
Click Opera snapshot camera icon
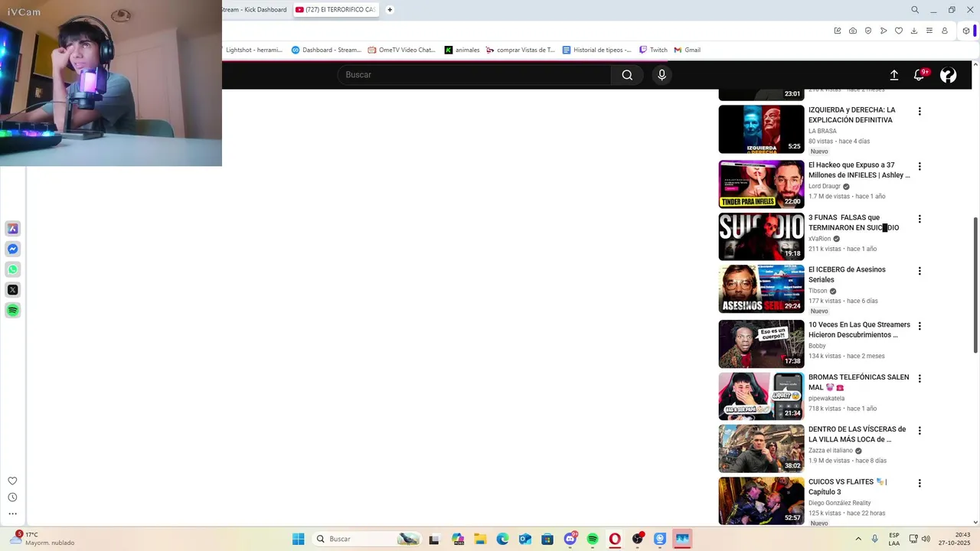(853, 31)
